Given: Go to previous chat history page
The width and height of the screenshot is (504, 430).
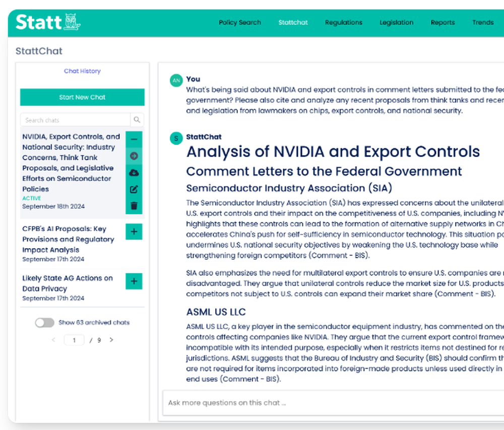Looking at the screenshot, I should [54, 340].
